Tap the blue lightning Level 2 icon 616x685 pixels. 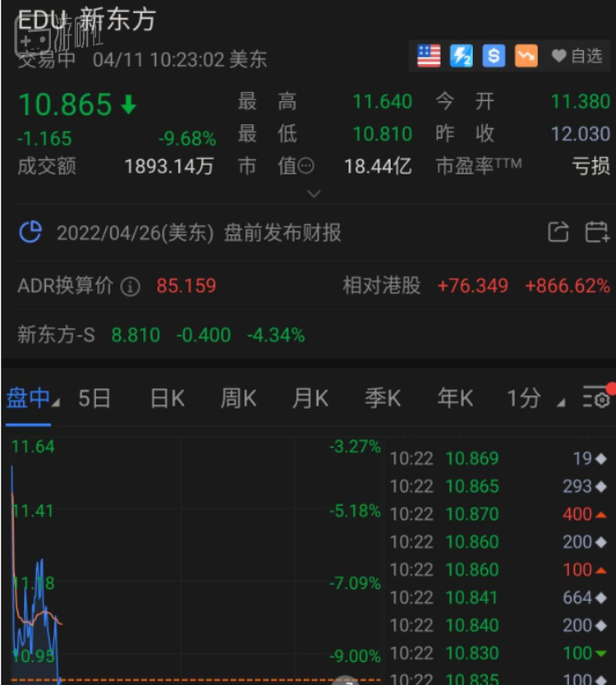461,56
